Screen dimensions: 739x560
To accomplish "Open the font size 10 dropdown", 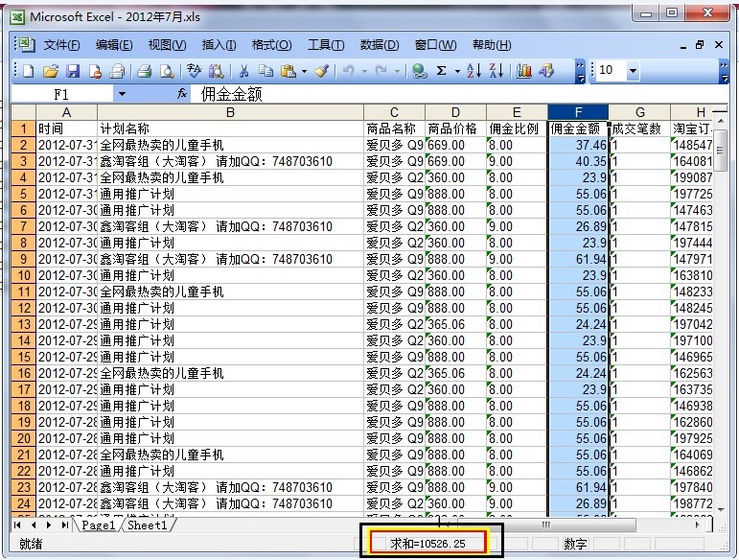I will click(633, 71).
